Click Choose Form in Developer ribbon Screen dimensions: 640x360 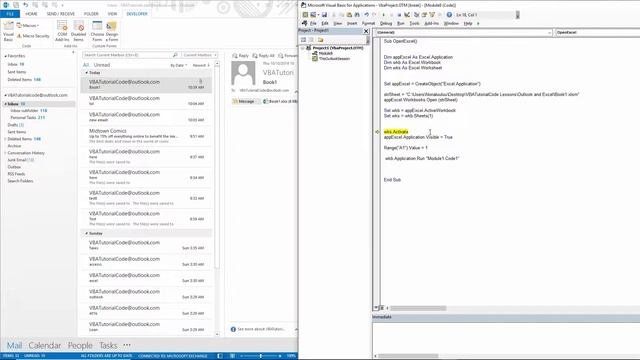[x=97, y=32]
